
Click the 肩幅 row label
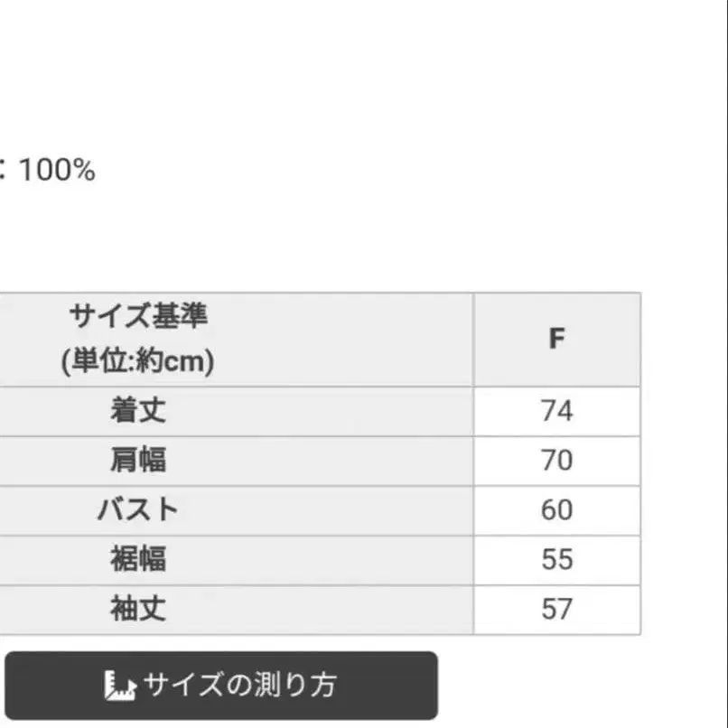click(x=135, y=461)
